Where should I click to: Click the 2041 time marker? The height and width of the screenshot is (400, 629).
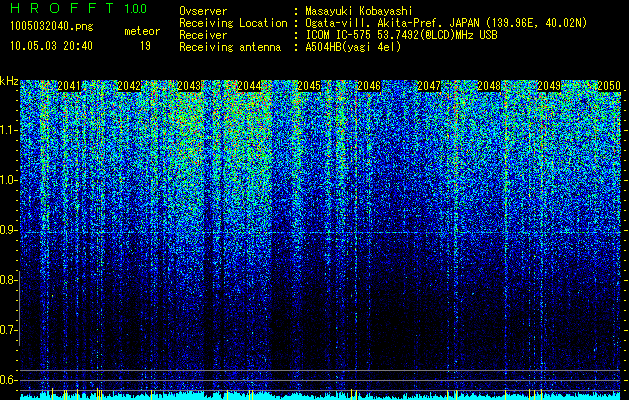pos(69,86)
